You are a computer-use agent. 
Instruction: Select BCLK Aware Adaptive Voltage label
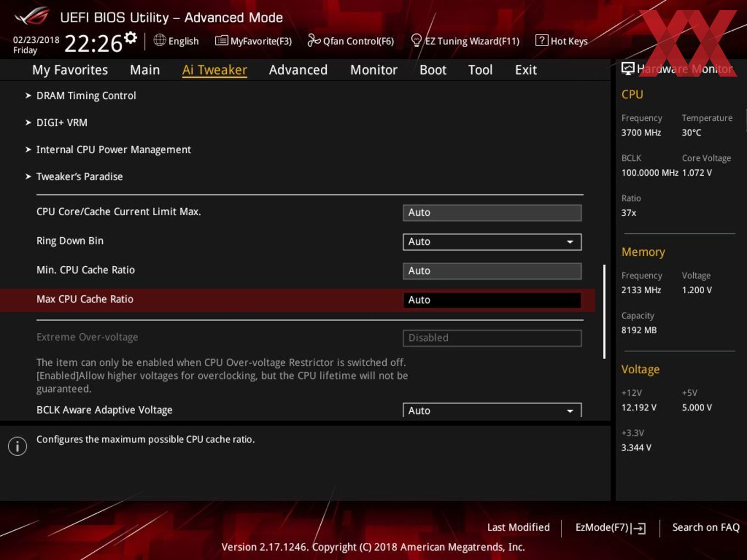click(x=104, y=410)
